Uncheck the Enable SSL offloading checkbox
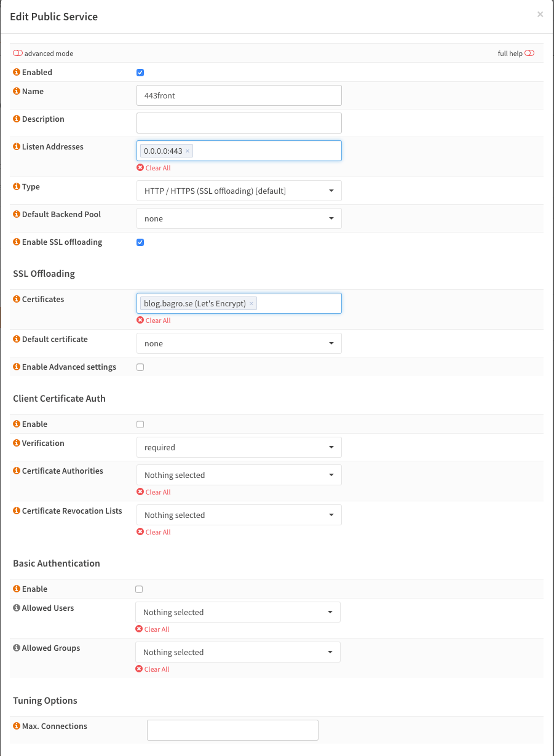Screen dimensions: 554x756 pyautogui.click(x=140, y=242)
